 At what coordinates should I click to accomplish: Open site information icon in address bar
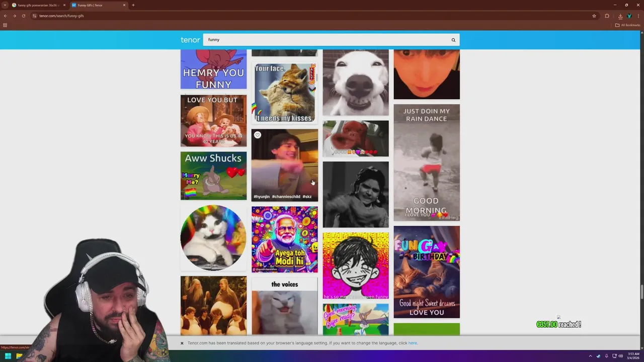35,16
